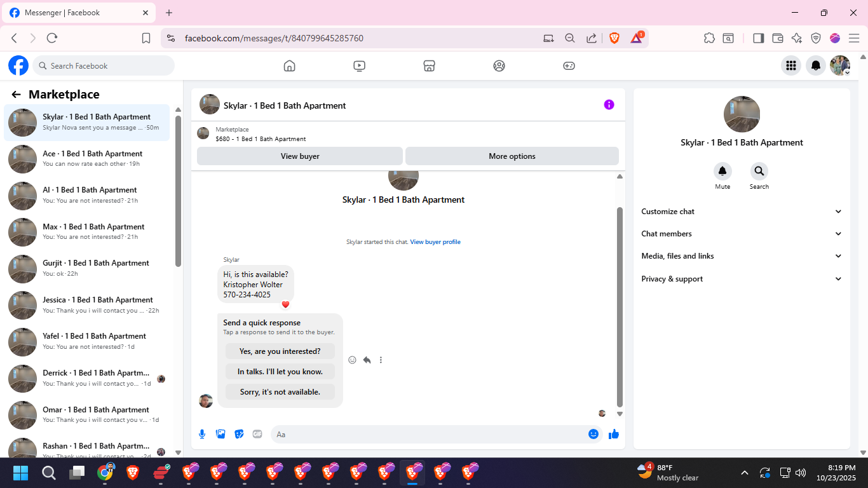Click the browser address bar URL

click(x=274, y=38)
